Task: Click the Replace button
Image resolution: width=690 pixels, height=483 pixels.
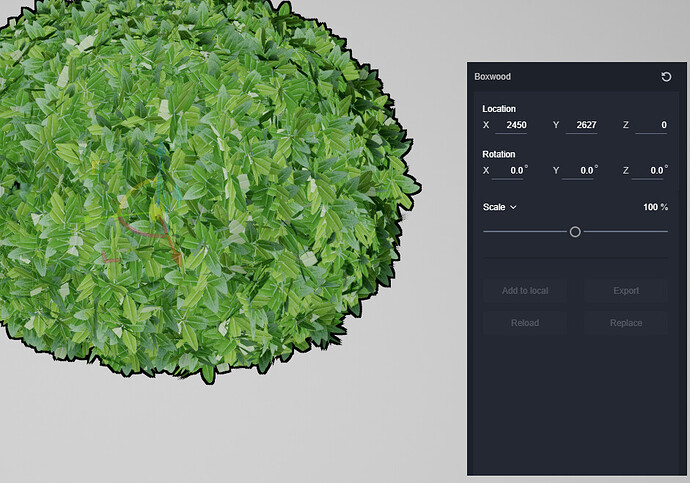Action: (x=626, y=323)
